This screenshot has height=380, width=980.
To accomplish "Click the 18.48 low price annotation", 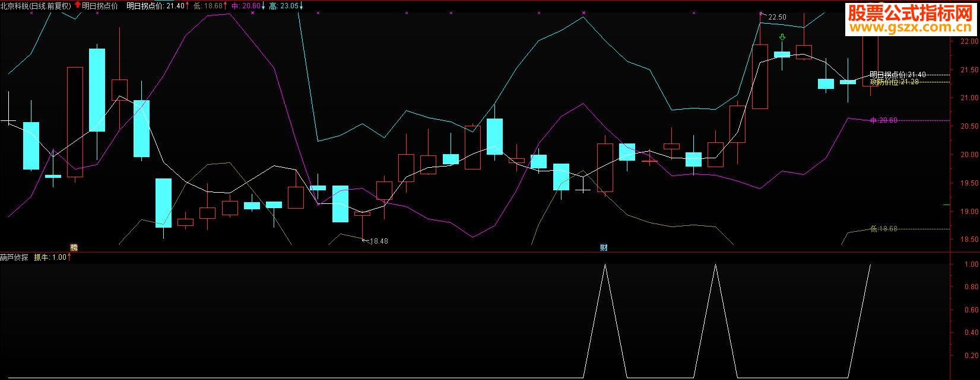I will click(378, 241).
